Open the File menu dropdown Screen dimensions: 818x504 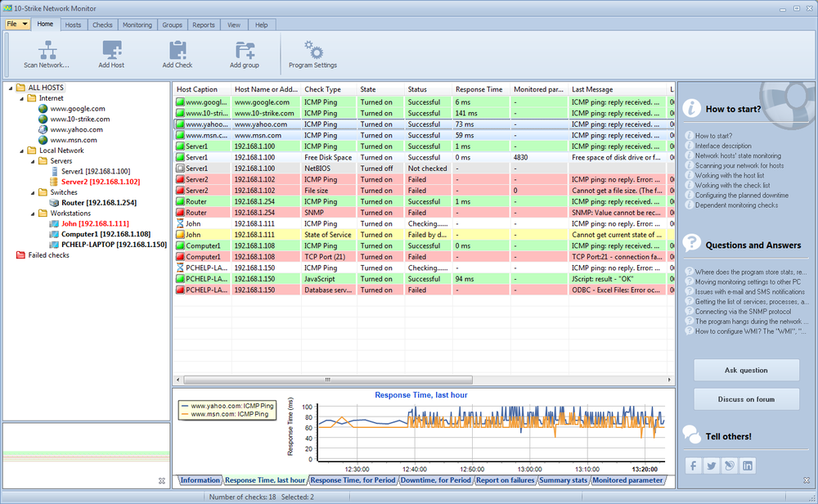click(x=16, y=24)
